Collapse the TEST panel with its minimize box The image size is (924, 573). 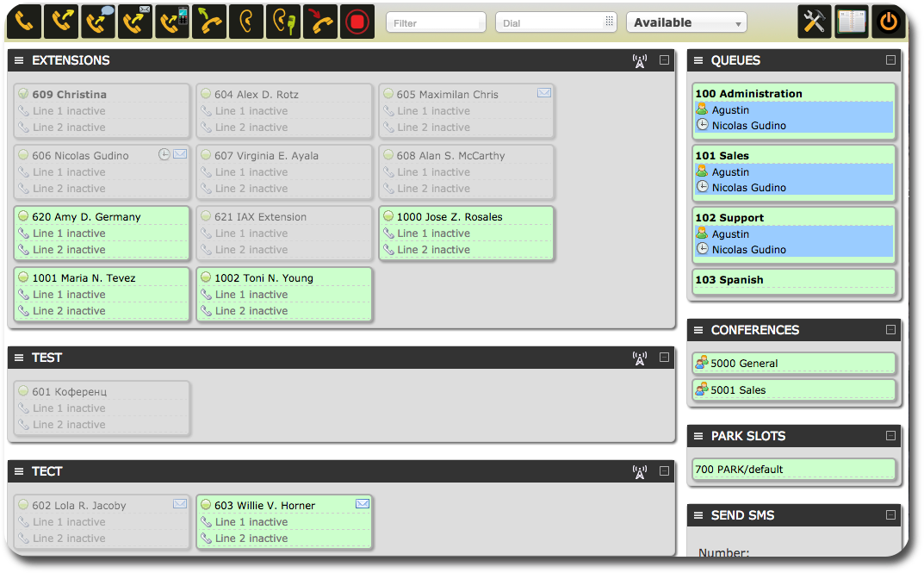(664, 358)
